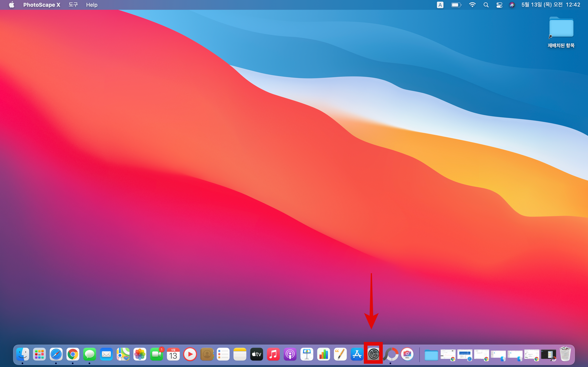588x367 pixels.
Task: Open System Preferences from the Dock
Action: tap(373, 354)
